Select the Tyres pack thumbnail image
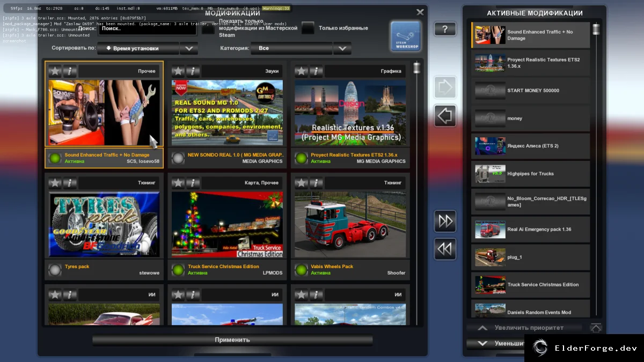Image resolution: width=644 pixels, height=362 pixels. 104,224
